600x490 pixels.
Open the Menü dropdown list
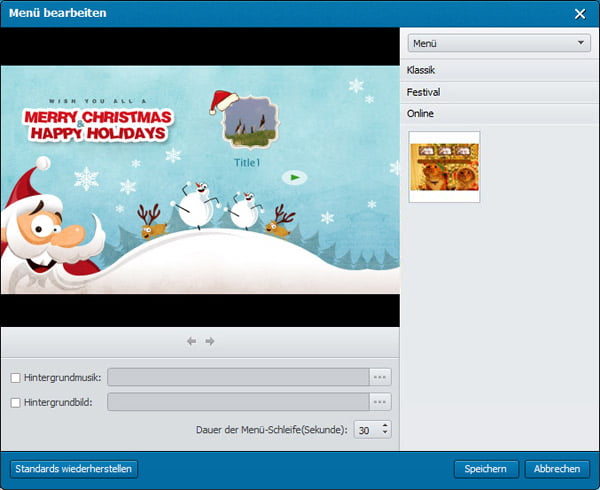point(499,43)
